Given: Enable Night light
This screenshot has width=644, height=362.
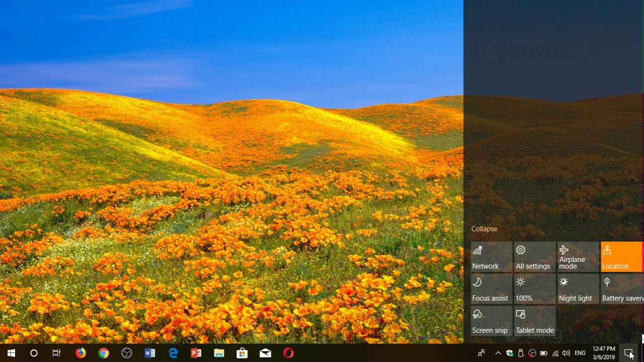Looking at the screenshot, I should point(578,289).
